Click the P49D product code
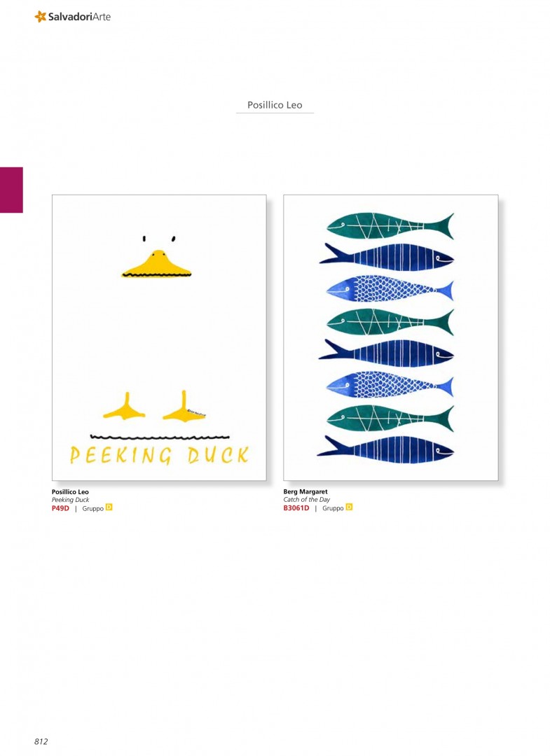550x756 pixels. pos(60,508)
